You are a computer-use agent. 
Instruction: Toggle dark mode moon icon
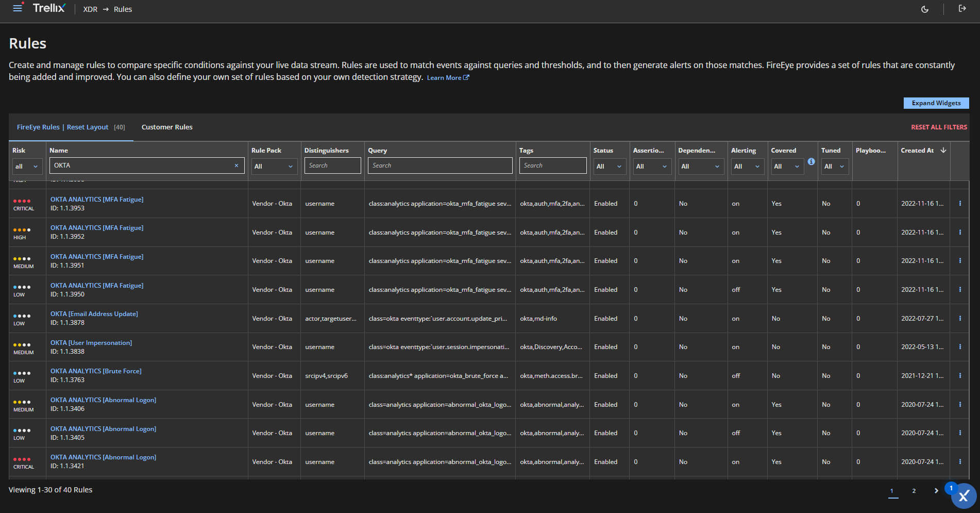point(925,9)
